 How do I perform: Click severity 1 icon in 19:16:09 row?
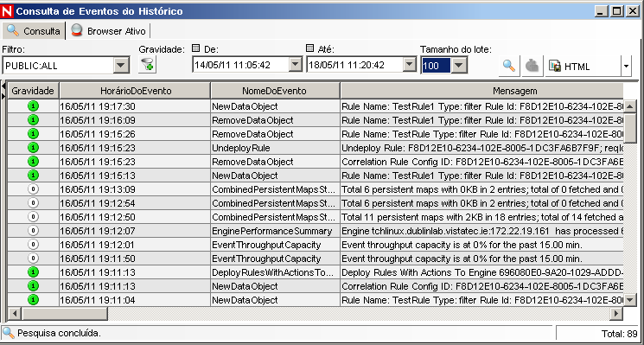click(x=33, y=120)
